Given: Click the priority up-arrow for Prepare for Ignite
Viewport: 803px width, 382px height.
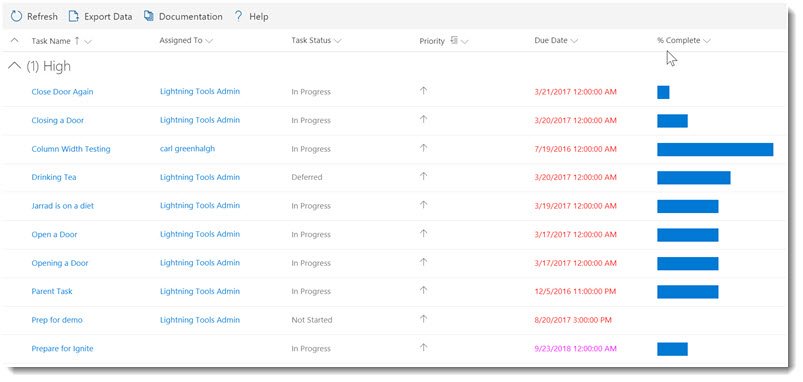Looking at the screenshot, I should [423, 348].
